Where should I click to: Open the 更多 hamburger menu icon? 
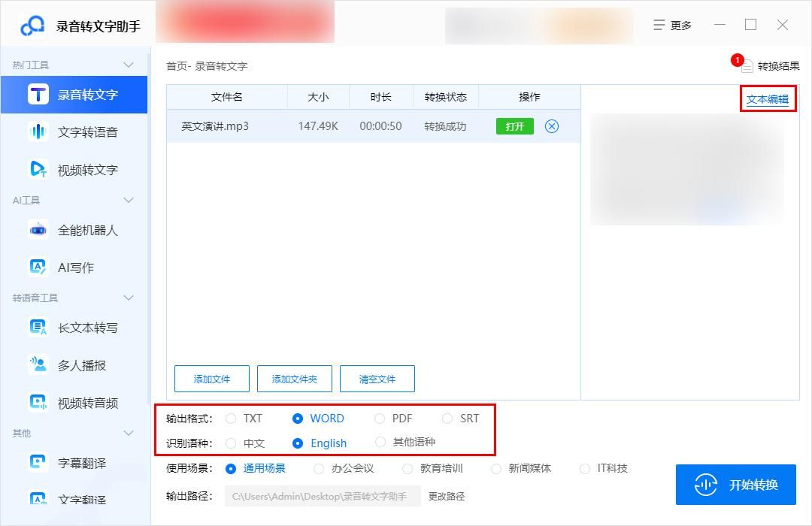659,26
